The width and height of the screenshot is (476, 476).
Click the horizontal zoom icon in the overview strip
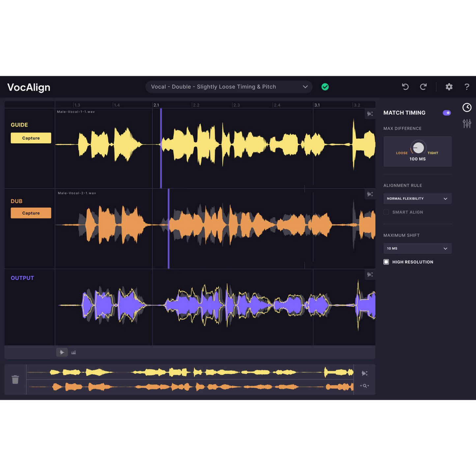pyautogui.click(x=364, y=386)
